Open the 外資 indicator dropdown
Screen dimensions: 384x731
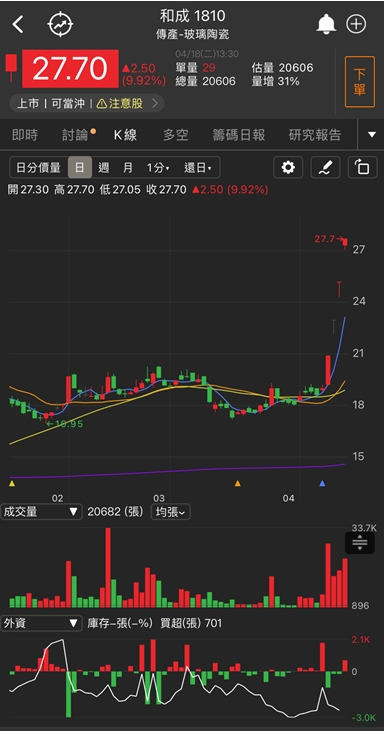tap(41, 623)
